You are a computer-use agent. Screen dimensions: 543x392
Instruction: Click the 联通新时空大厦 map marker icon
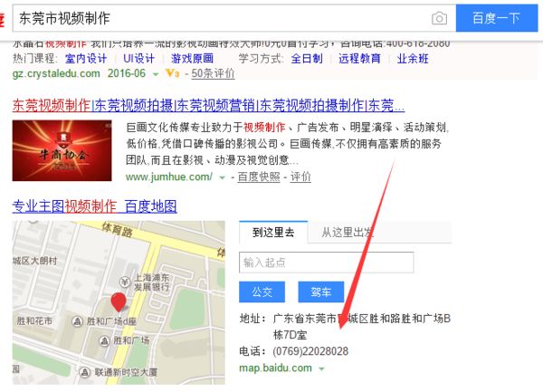tap(84, 372)
